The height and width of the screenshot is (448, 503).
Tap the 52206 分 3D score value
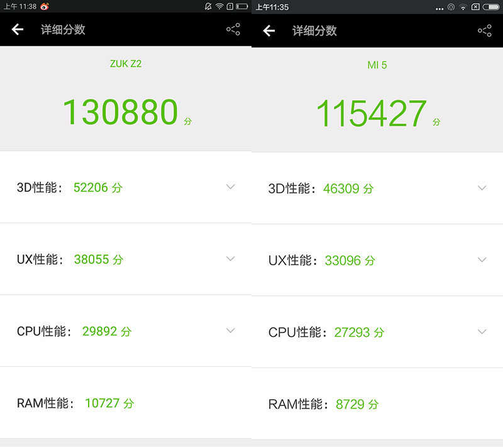(98, 188)
